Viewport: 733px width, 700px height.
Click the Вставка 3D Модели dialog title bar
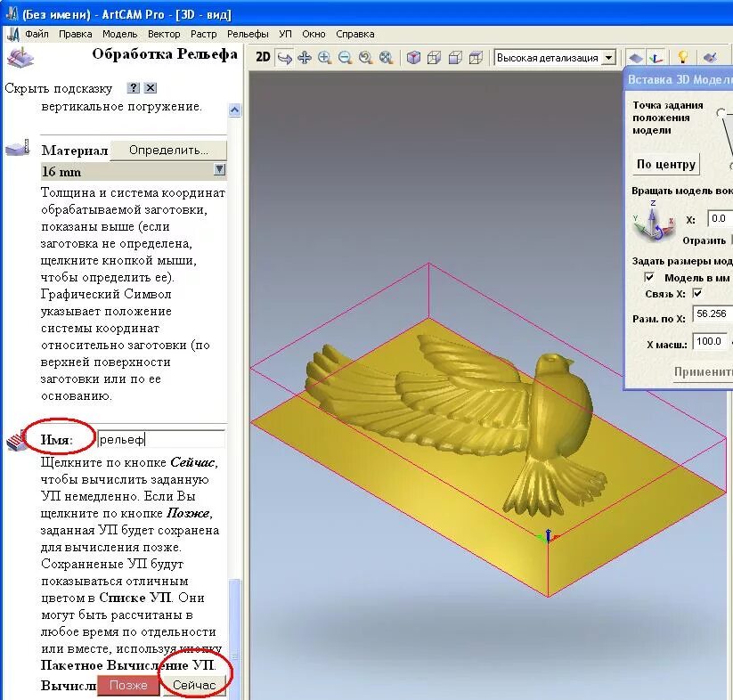click(x=680, y=79)
